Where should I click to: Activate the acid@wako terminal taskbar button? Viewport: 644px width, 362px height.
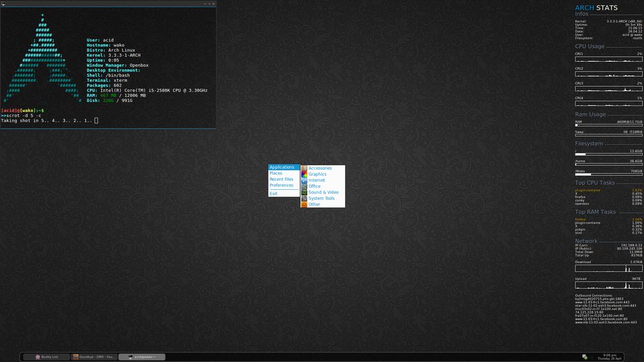coord(142,357)
